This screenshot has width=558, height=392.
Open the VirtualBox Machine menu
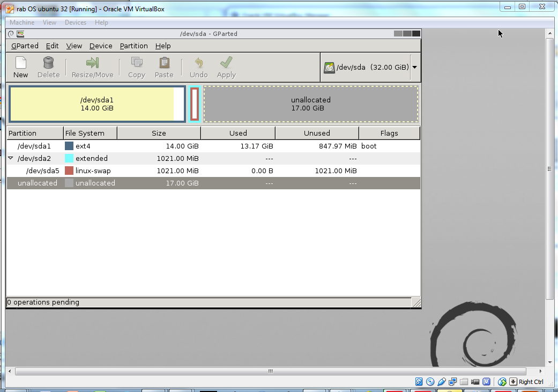(x=22, y=23)
